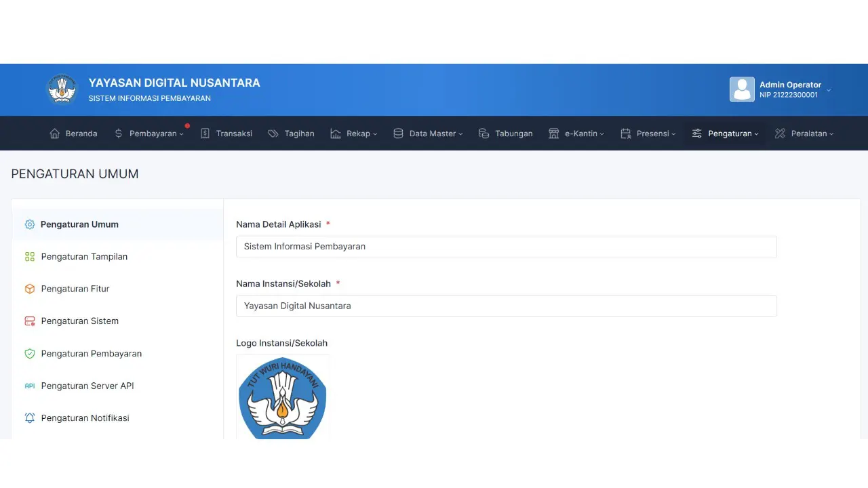
Task: Expand the Pembayaran menu chevron
Action: pos(181,134)
